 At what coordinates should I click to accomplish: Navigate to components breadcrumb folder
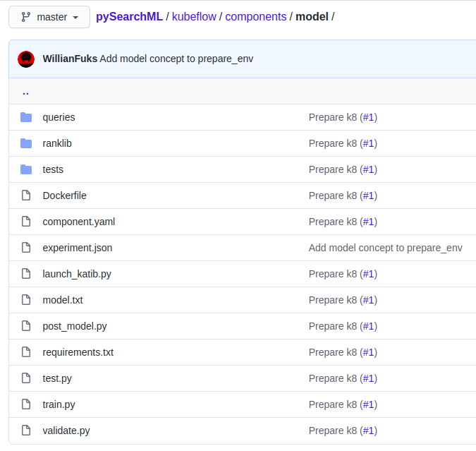pyautogui.click(x=256, y=16)
